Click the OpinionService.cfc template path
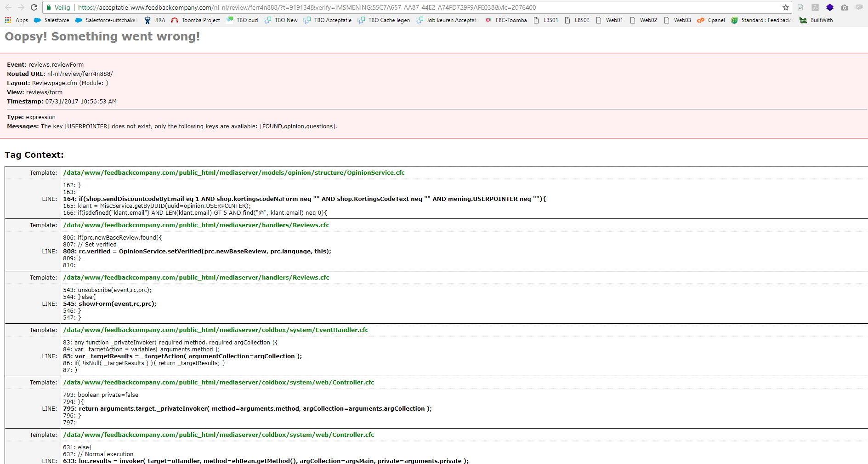 tap(234, 173)
